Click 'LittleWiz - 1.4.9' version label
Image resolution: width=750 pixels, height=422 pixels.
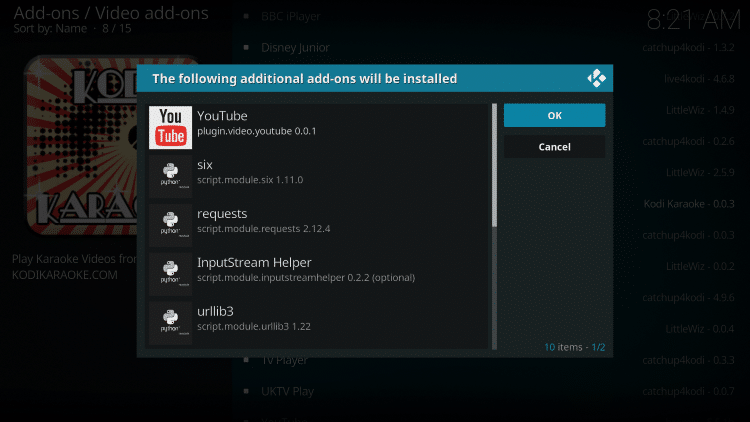coord(700,110)
